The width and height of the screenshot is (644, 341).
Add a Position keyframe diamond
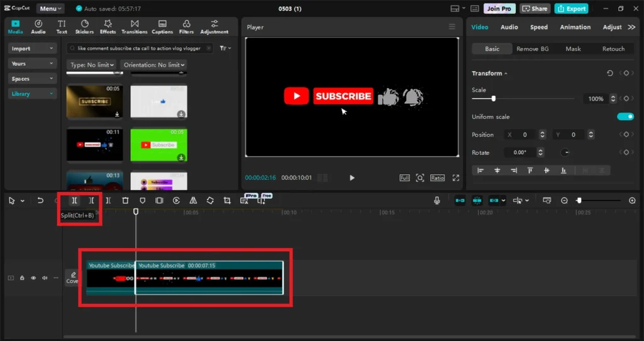tap(626, 135)
